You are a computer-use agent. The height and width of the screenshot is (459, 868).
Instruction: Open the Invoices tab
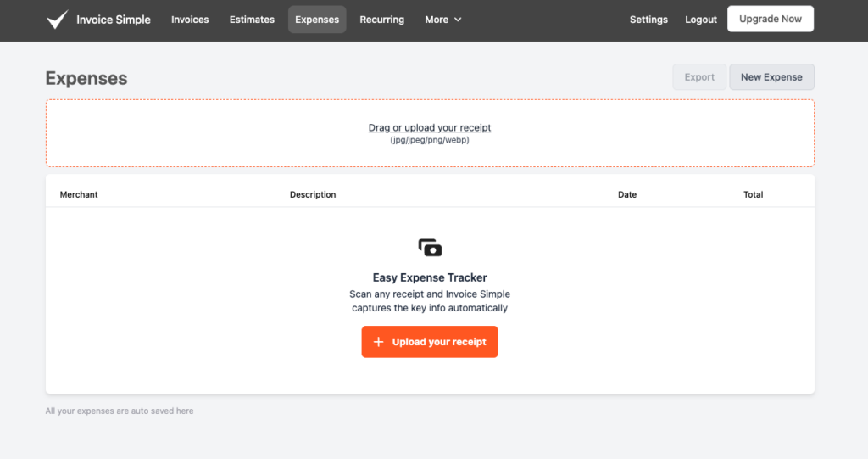coord(190,20)
